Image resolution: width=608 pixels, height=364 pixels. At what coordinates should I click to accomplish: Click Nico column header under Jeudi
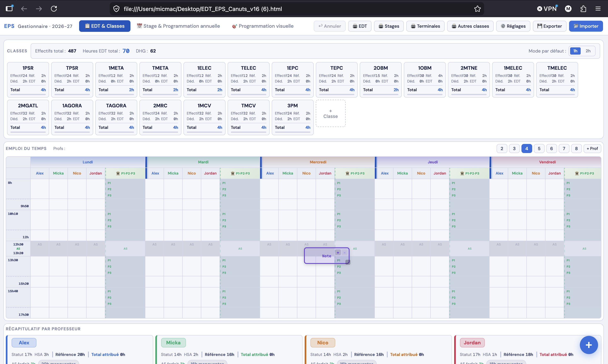421,173
